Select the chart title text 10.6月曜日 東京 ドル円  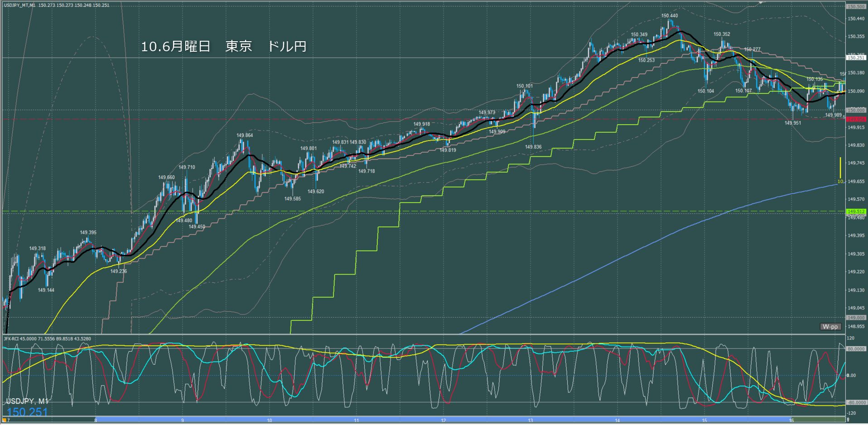tap(223, 46)
